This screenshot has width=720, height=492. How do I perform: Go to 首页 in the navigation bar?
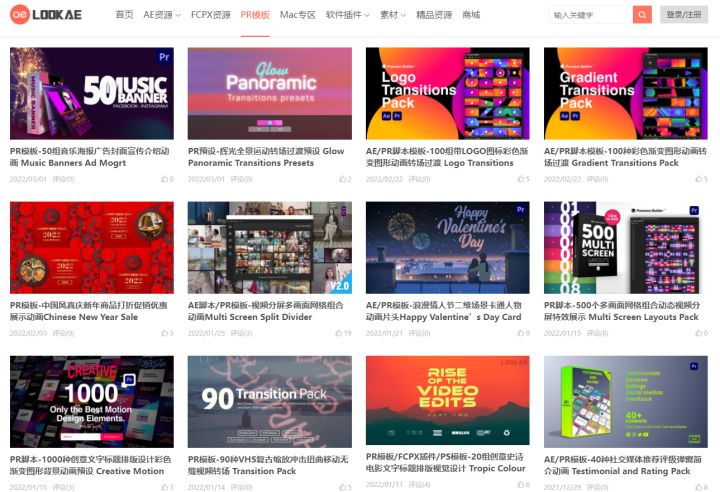[124, 15]
